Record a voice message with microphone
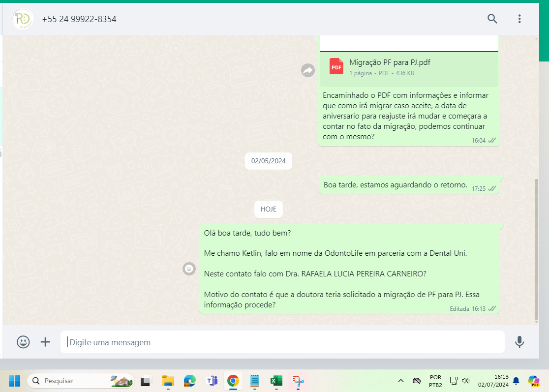This screenshot has height=392, width=549. 519,342
